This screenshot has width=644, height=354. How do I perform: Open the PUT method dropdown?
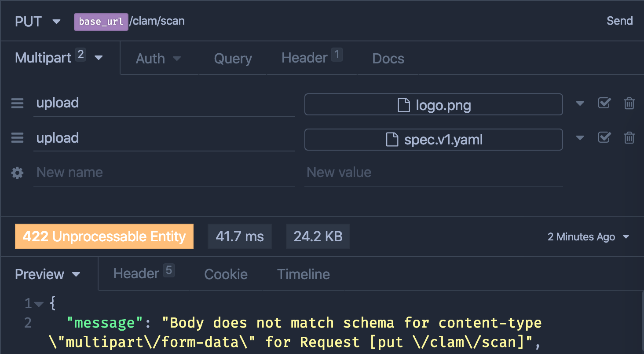[38, 22]
